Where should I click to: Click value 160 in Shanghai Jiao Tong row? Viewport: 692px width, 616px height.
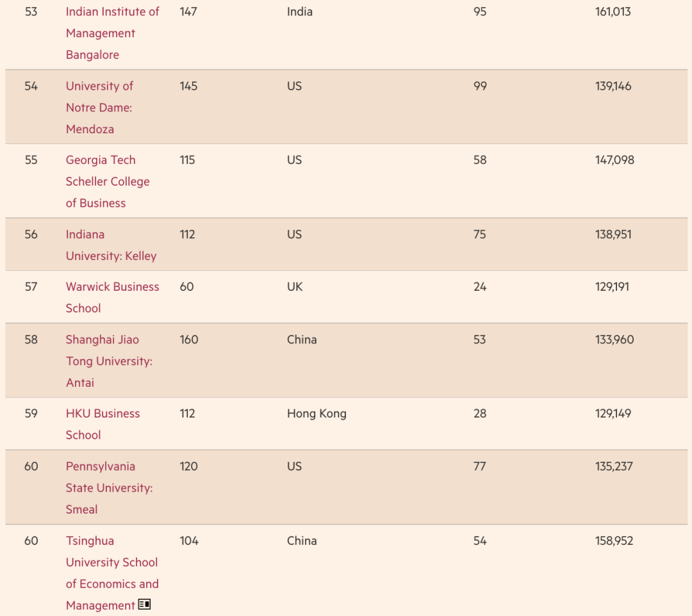point(189,339)
